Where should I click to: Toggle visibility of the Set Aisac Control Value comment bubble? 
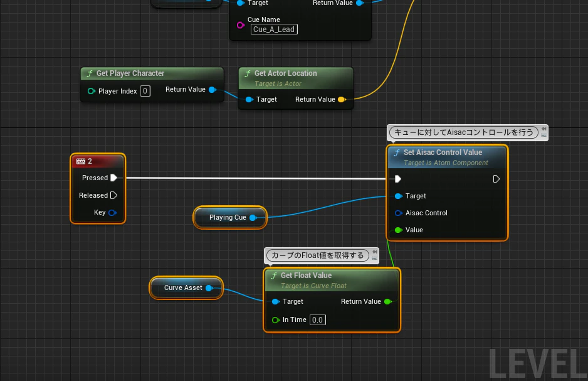pyautogui.click(x=543, y=136)
